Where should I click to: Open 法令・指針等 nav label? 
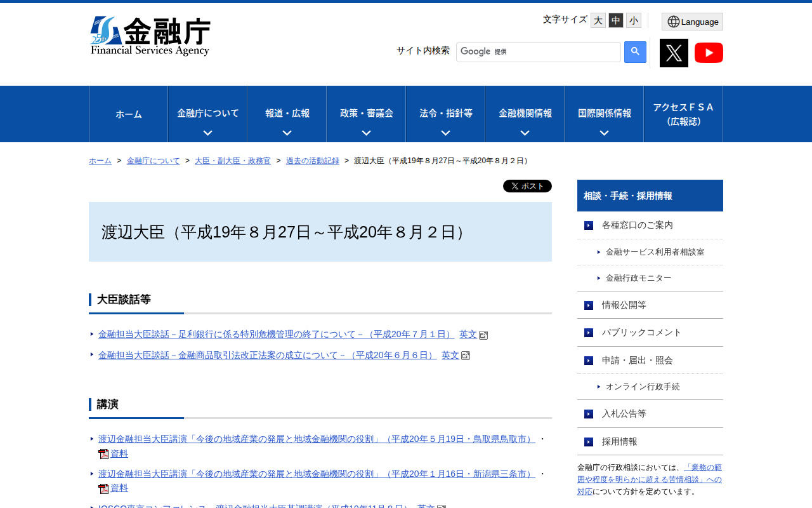[446, 113]
